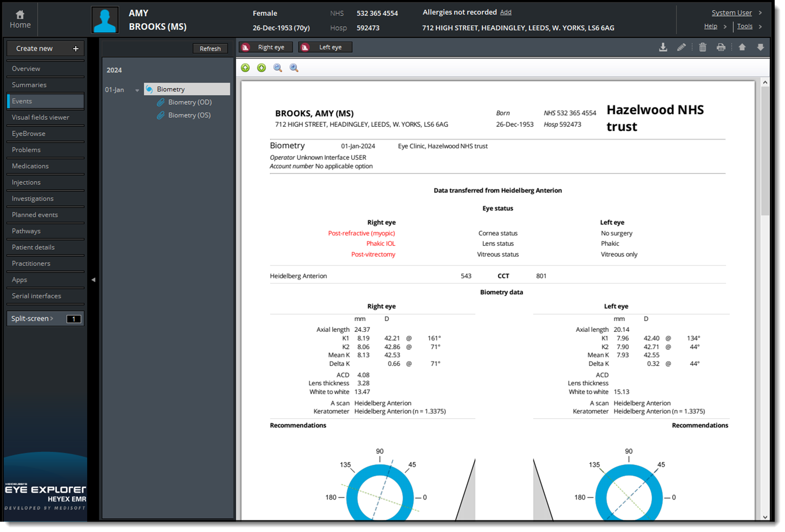Expand the Split-screen option
The image size is (785, 532).
pyautogui.click(x=32, y=319)
